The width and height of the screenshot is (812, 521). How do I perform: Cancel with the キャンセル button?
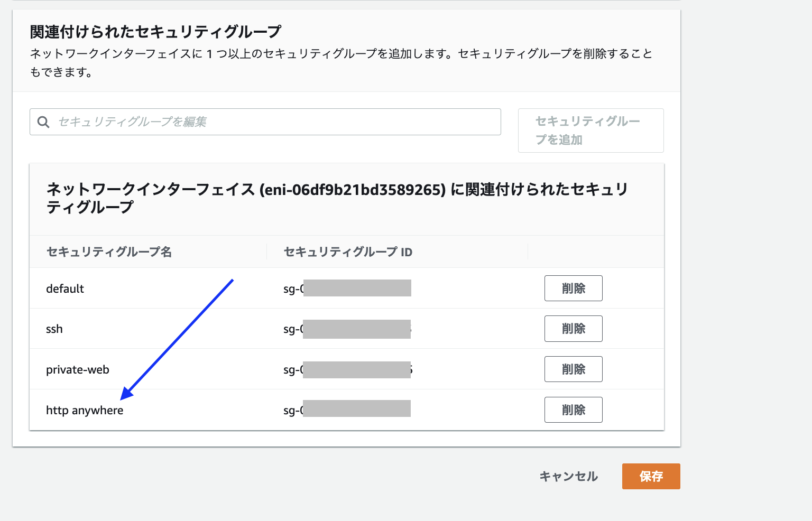pos(568,477)
